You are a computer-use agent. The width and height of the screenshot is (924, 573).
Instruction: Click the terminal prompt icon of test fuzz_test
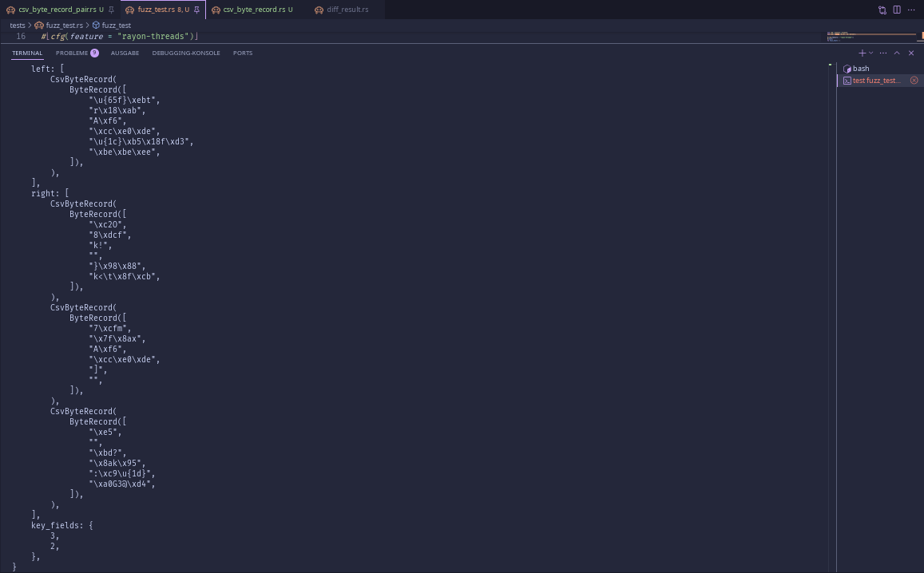(x=847, y=81)
